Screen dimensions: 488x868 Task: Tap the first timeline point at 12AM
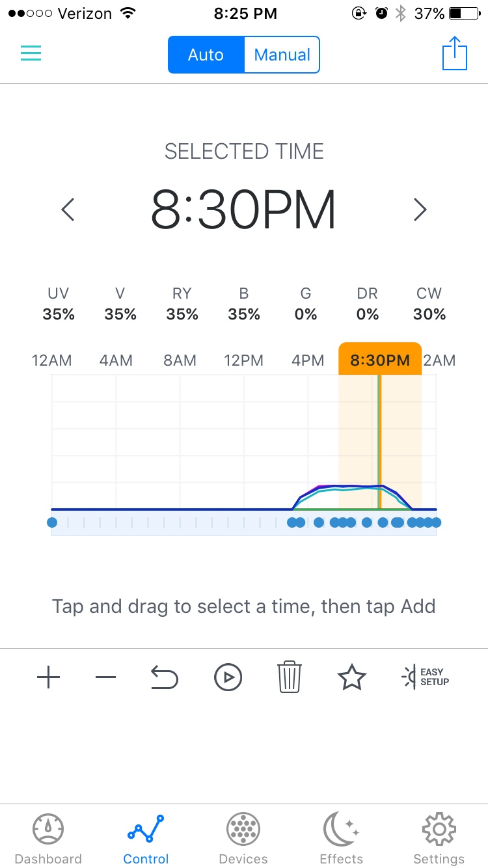point(52,522)
